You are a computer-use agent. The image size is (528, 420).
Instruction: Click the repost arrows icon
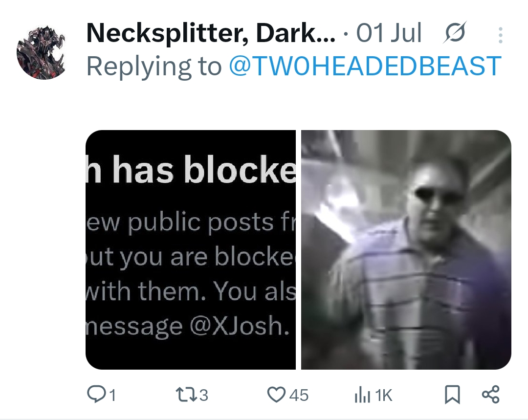pyautogui.click(x=186, y=395)
